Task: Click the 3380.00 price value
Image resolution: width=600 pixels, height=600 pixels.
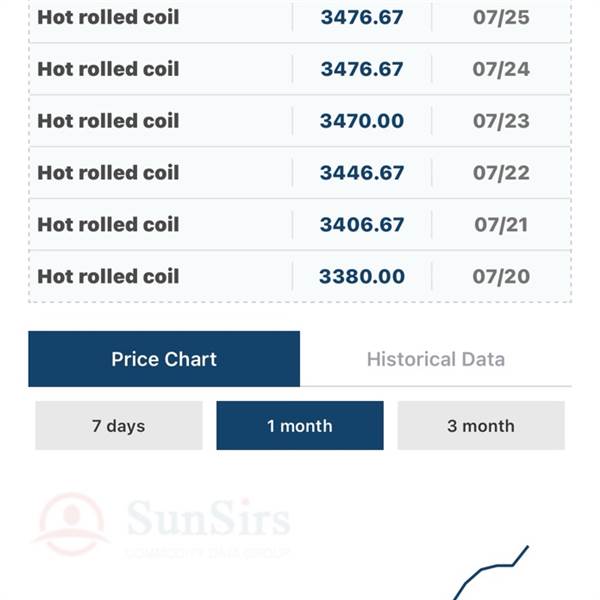Action: point(362,276)
